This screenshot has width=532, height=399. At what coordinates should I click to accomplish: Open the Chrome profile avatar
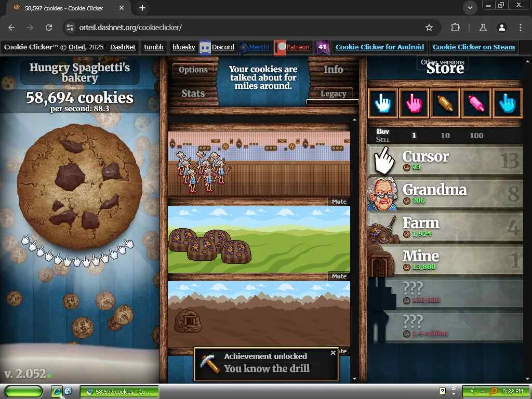[x=502, y=28]
